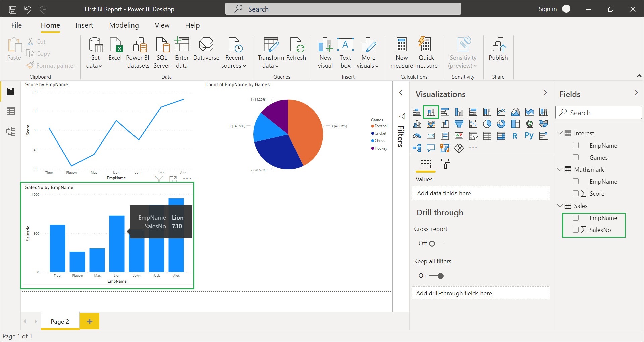This screenshot has width=644, height=342.
Task: Switch to the Format paint roller tab
Action: pos(445,164)
